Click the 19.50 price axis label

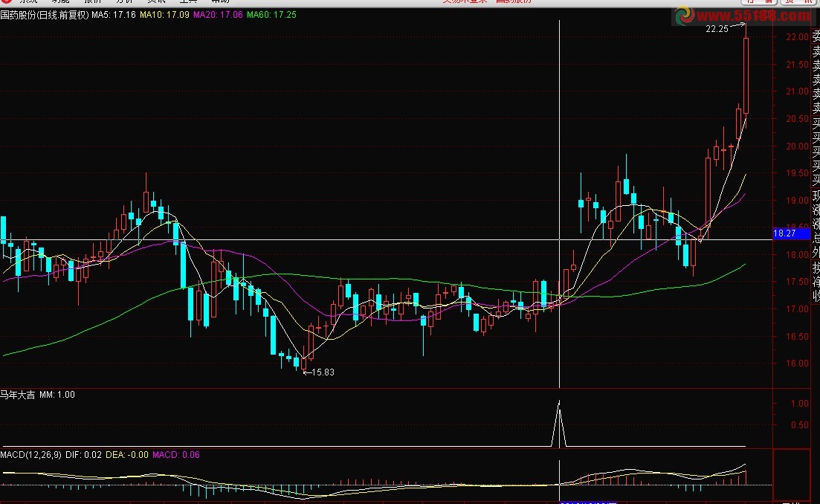(797, 173)
